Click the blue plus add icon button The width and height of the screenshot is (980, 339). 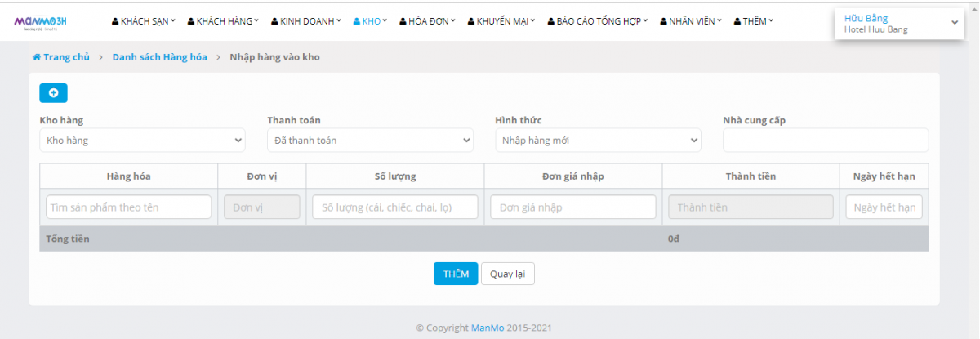coord(53,93)
